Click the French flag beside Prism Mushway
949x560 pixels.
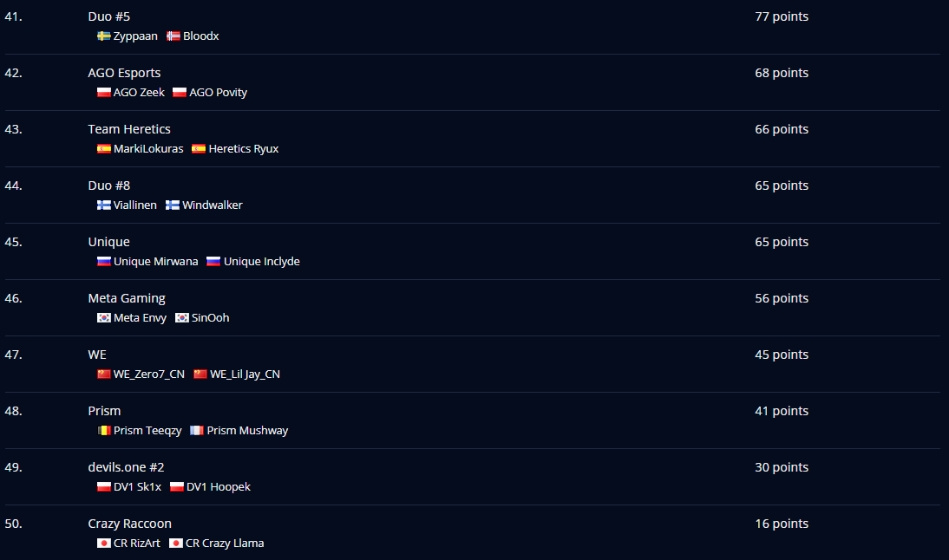[x=197, y=430]
